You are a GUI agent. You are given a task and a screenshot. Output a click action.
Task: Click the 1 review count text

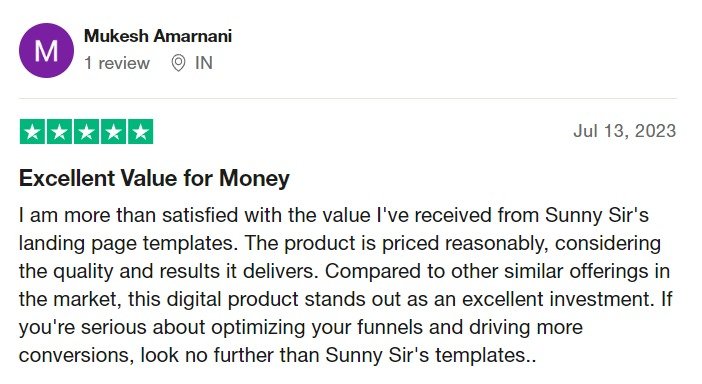click(x=117, y=63)
